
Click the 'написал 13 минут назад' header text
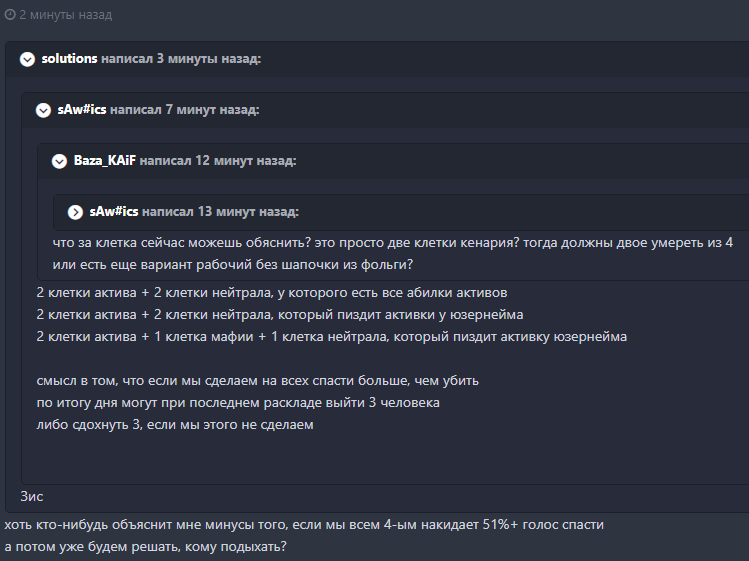(220, 212)
